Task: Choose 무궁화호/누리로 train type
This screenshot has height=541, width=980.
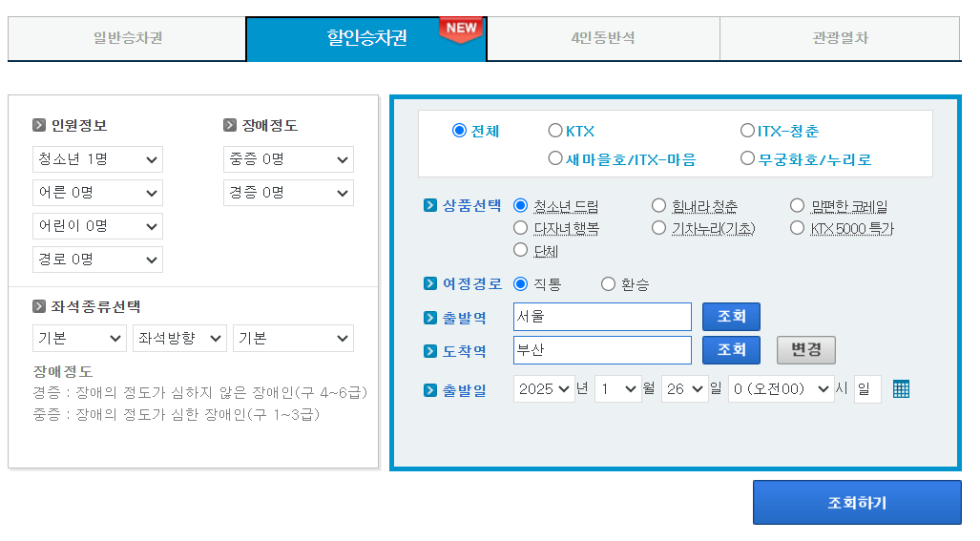Action: click(x=747, y=158)
